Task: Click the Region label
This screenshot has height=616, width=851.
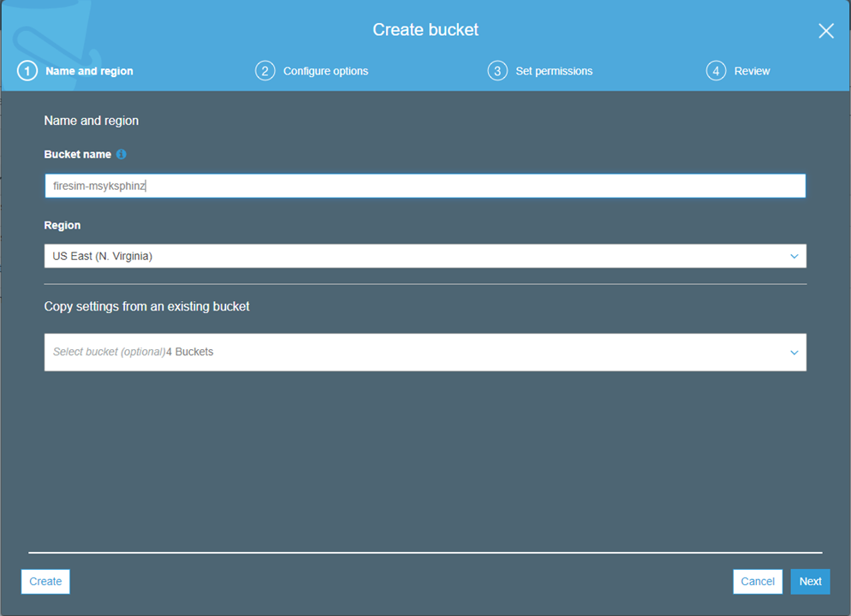Action: tap(62, 225)
